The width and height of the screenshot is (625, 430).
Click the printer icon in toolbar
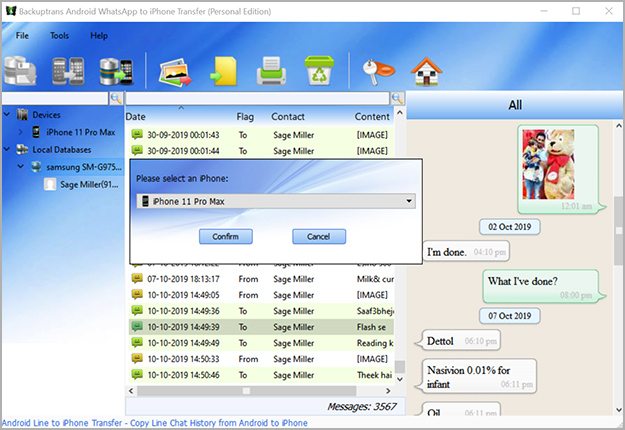272,71
